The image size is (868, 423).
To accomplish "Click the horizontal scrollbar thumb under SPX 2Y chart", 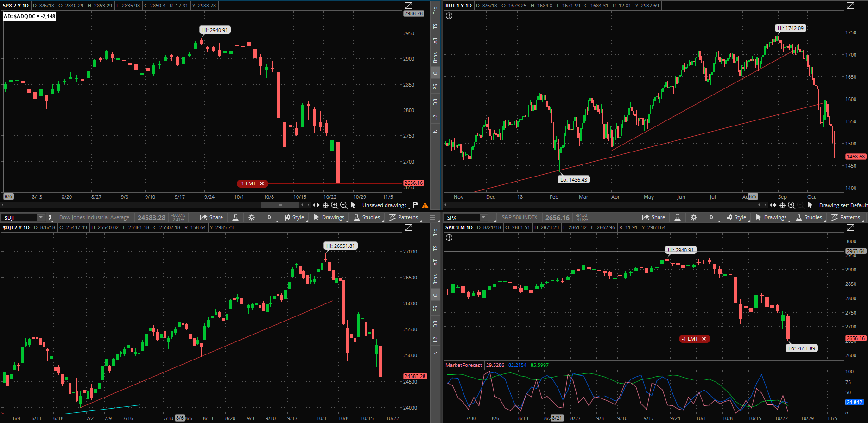I will [280, 205].
